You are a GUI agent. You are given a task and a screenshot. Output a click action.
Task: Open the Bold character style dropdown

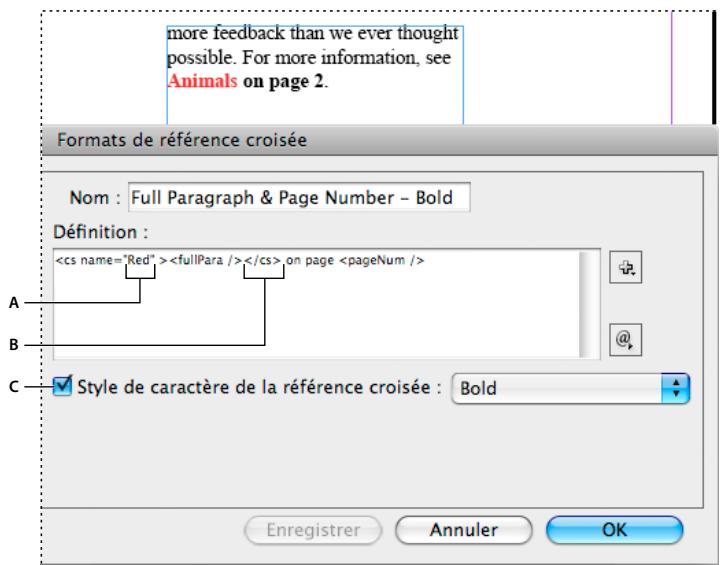(x=570, y=388)
